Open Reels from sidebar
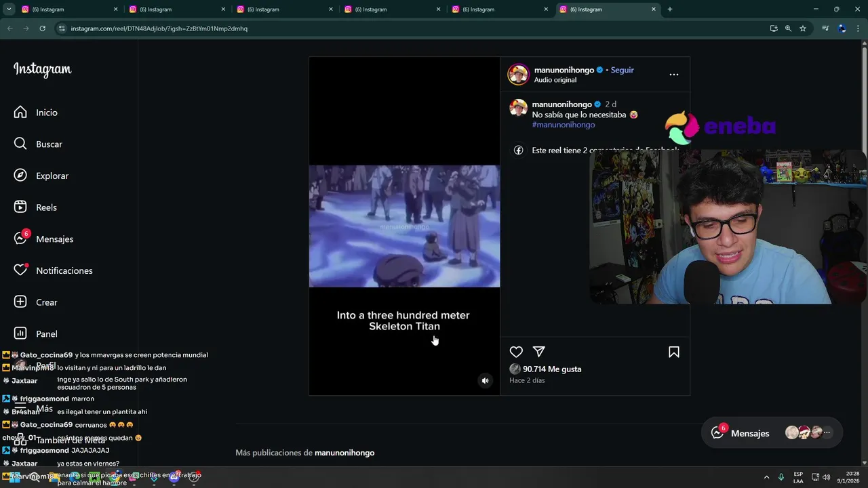 (x=35, y=207)
